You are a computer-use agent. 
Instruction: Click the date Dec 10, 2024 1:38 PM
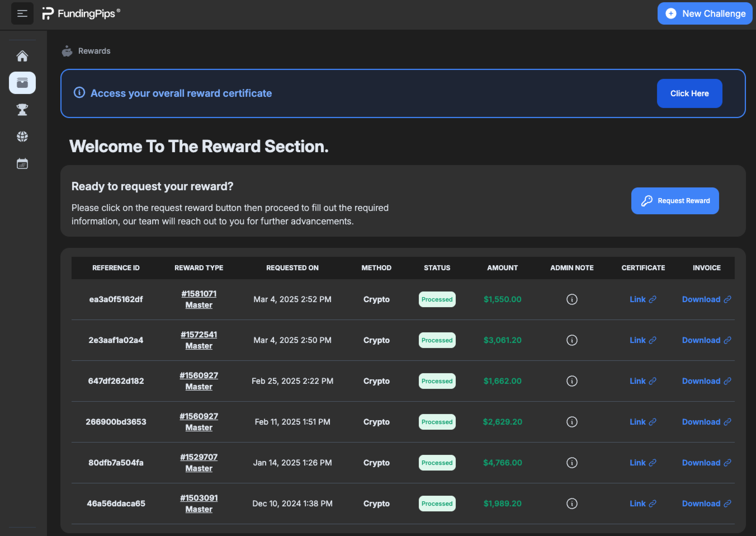[292, 504]
